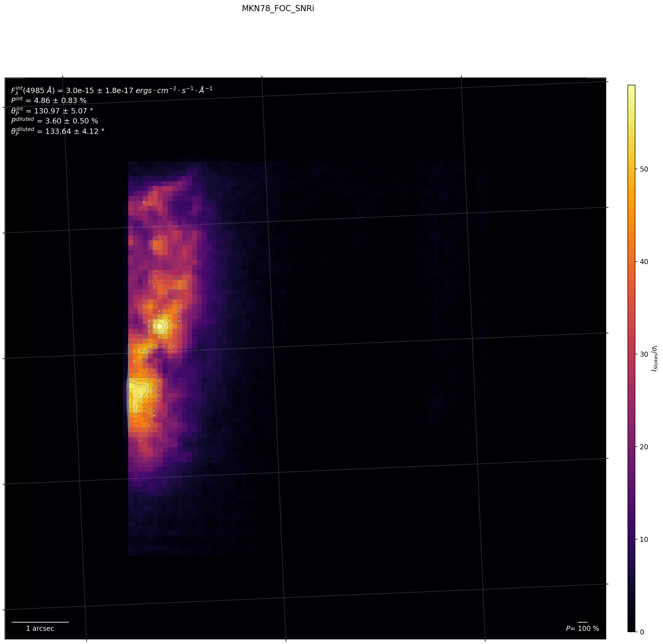Click the P= 100 % vector legend
Screen dimensions: 663x644
pyautogui.click(x=582, y=628)
